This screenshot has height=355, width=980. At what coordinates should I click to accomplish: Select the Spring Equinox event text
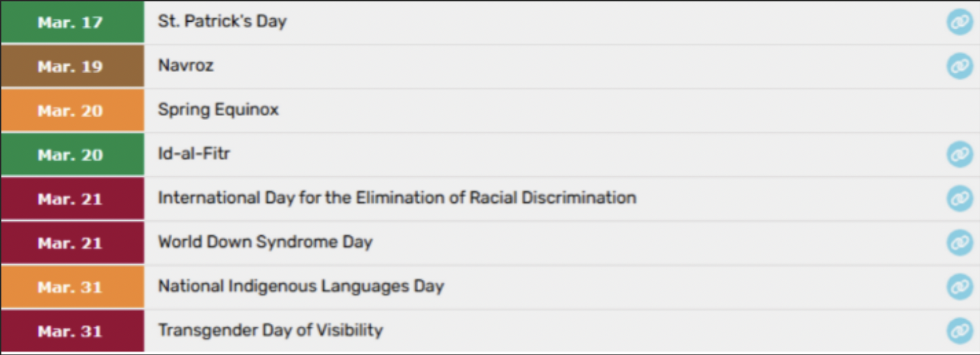click(218, 110)
